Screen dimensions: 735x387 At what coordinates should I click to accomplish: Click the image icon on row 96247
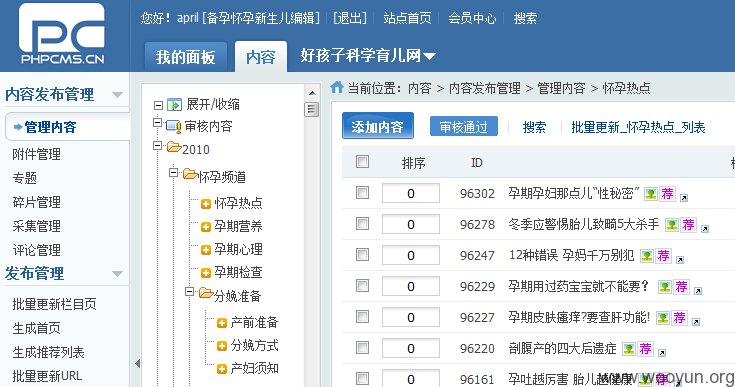tap(647, 256)
